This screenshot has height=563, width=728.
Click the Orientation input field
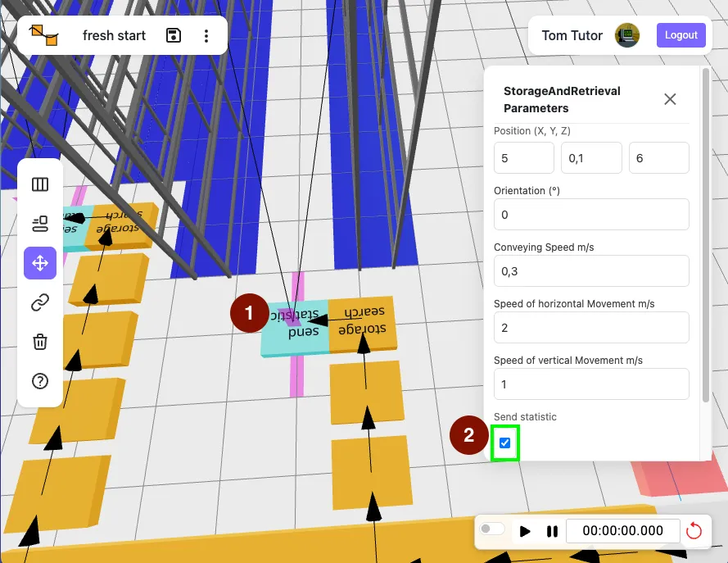click(x=591, y=215)
